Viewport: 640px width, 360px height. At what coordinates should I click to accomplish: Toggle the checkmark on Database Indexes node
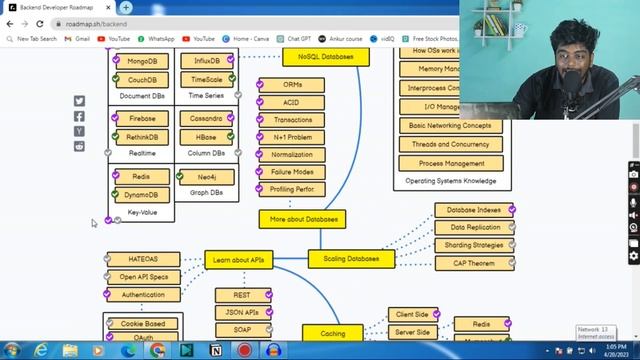click(x=512, y=209)
